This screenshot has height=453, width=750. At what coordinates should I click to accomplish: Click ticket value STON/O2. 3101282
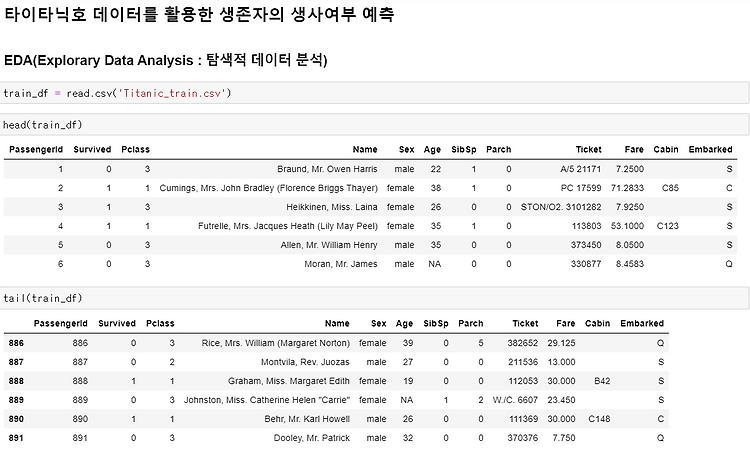pos(561,207)
